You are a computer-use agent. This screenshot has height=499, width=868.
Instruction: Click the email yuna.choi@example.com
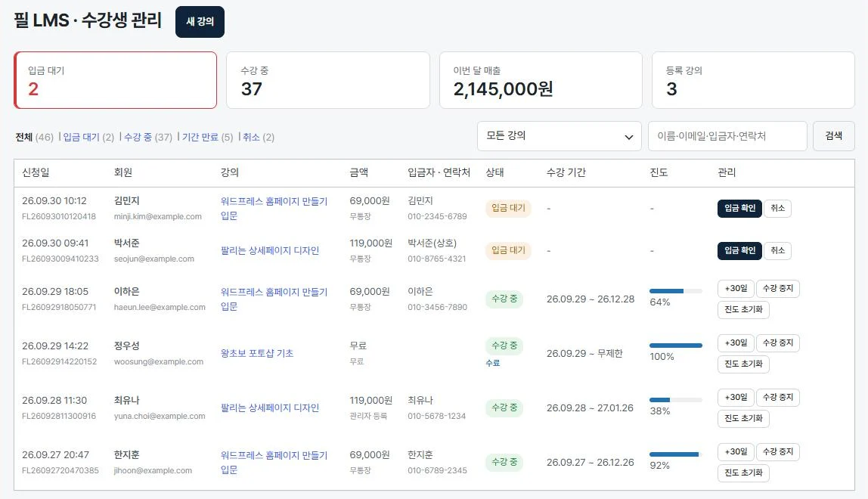[x=160, y=416]
